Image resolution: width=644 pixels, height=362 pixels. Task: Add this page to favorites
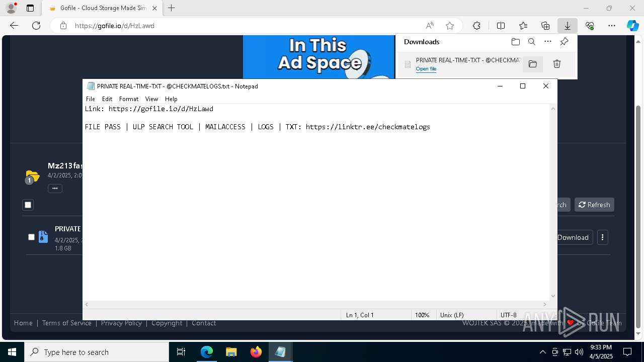click(x=450, y=26)
